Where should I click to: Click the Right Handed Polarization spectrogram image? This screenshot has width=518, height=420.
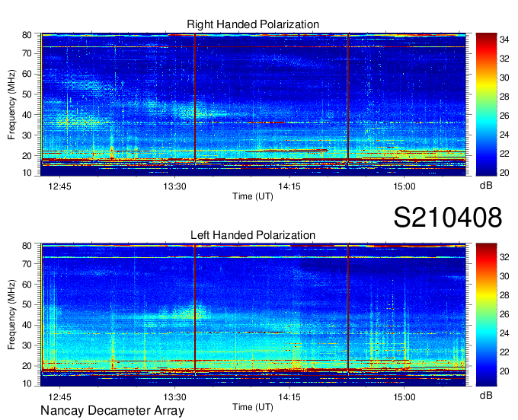tap(254, 104)
